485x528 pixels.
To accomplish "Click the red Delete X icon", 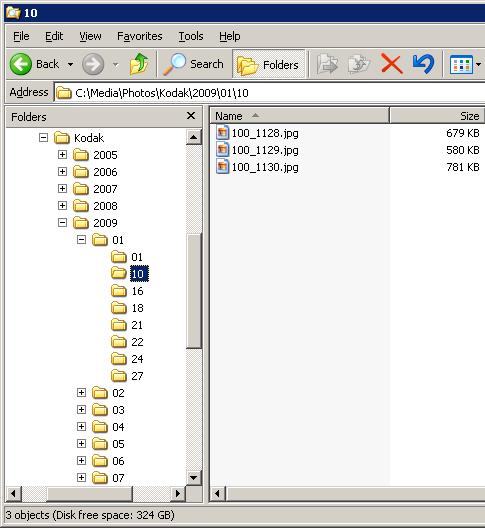I will click(x=392, y=64).
